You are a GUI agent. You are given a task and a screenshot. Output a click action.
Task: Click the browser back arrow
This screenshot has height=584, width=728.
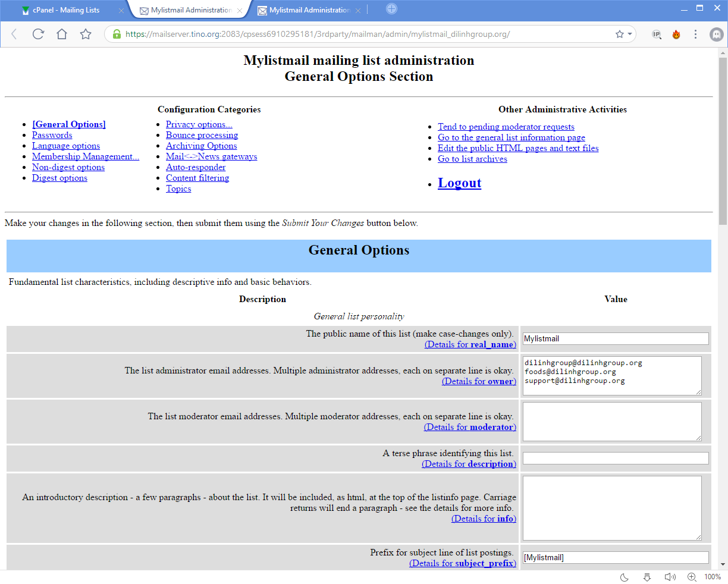[14, 34]
